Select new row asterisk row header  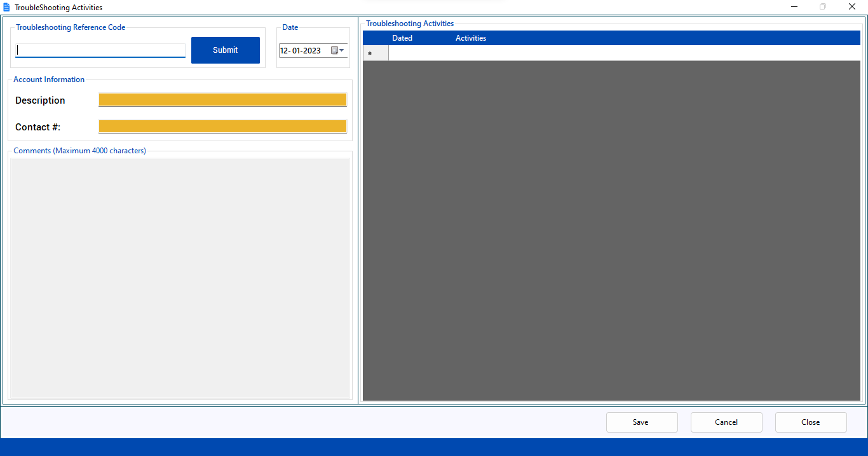(x=376, y=53)
